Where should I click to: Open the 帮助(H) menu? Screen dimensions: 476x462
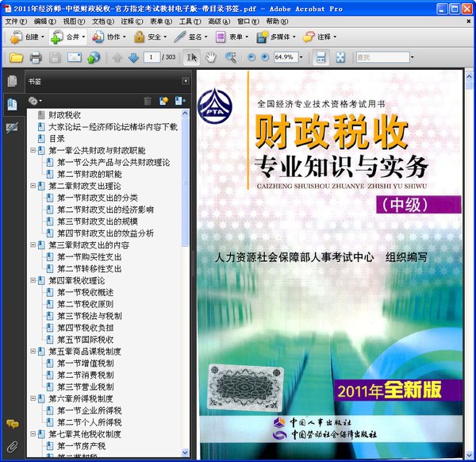click(x=278, y=21)
